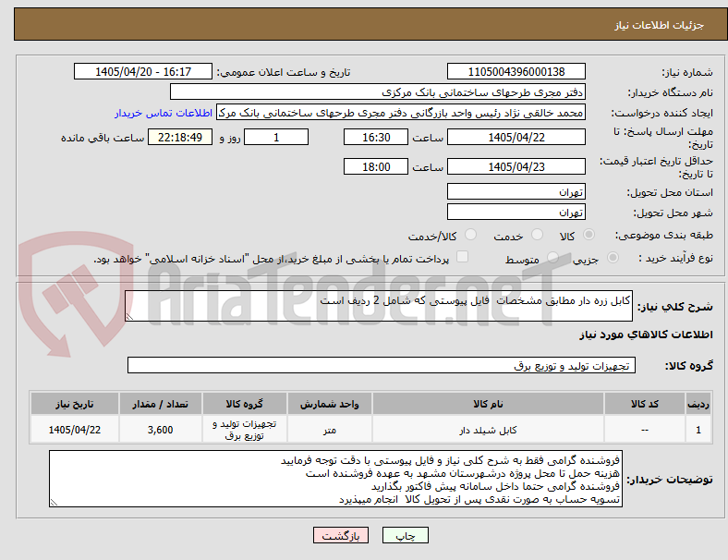Click the جزئیات اطلاعات نیاز page header
Image resolution: width=728 pixels, height=560 pixels.
659,25
